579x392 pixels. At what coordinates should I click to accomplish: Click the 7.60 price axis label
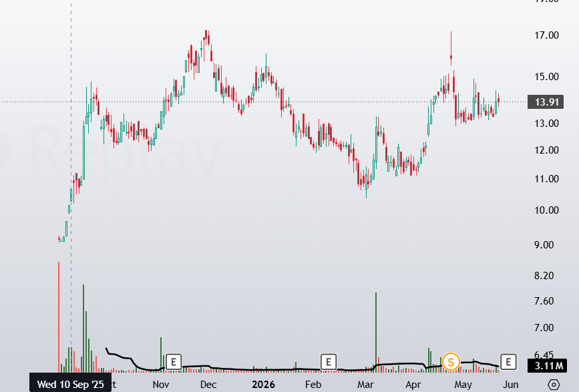544,301
